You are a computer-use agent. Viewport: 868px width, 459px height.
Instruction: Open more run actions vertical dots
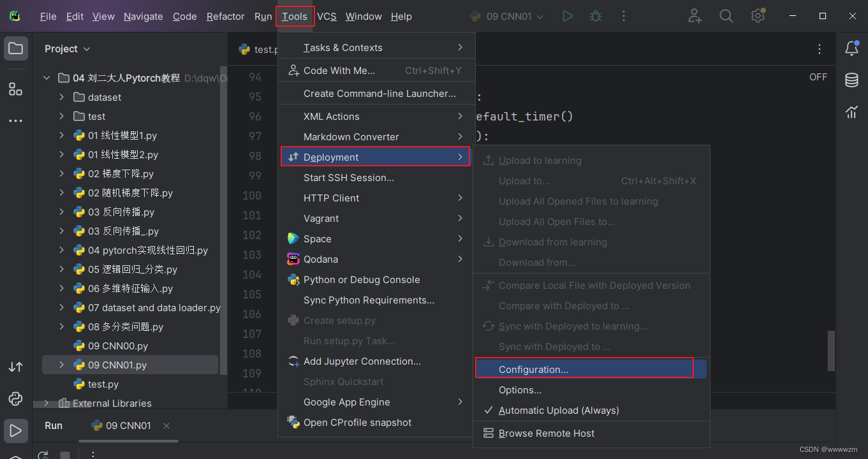click(x=624, y=17)
